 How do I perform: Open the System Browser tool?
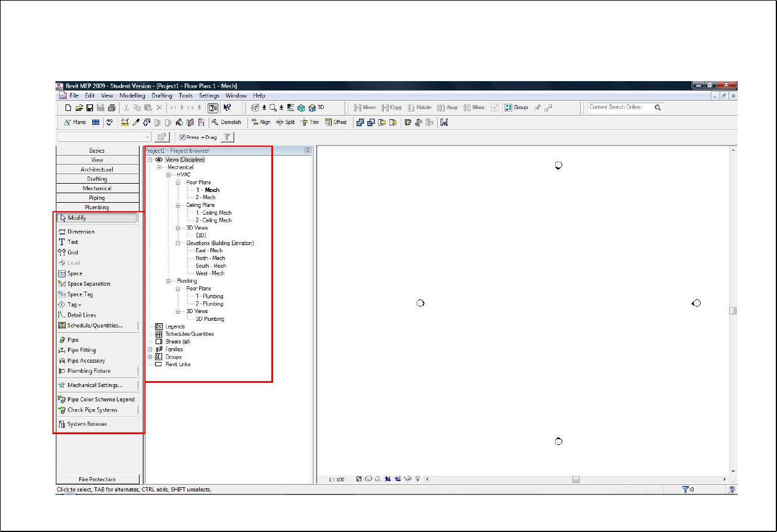[x=86, y=424]
